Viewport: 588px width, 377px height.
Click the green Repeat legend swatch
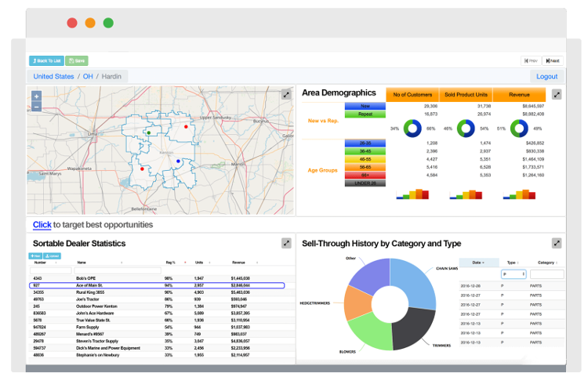coord(365,114)
